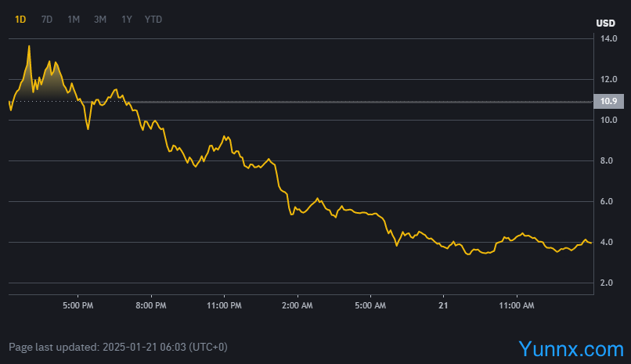This screenshot has height=364, width=631.
Task: Click the 2.0 price axis label
Action: point(608,283)
